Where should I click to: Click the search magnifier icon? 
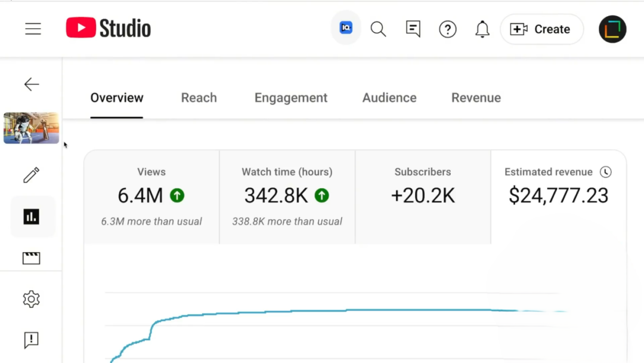pos(378,29)
